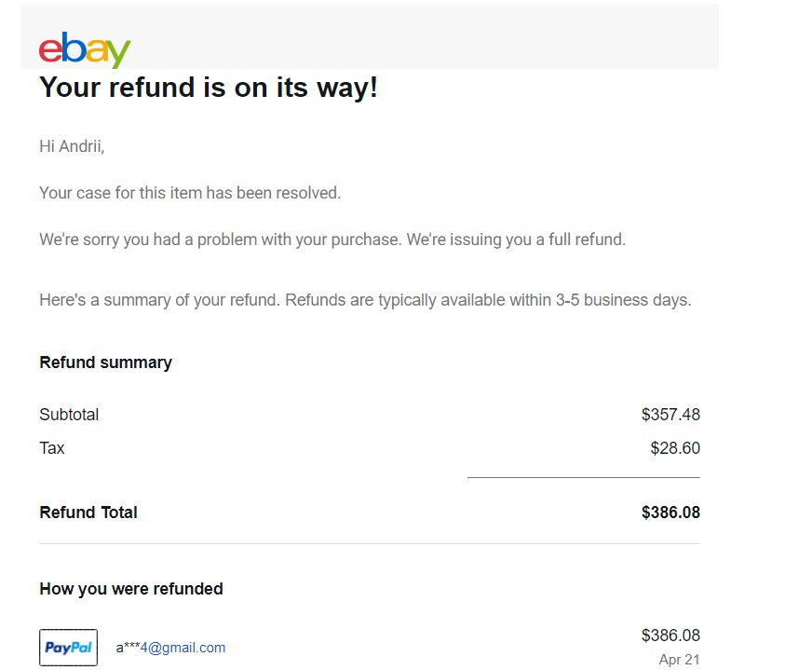Click the Subtotal label
This screenshot has height=670, width=812.
pyautogui.click(x=69, y=415)
